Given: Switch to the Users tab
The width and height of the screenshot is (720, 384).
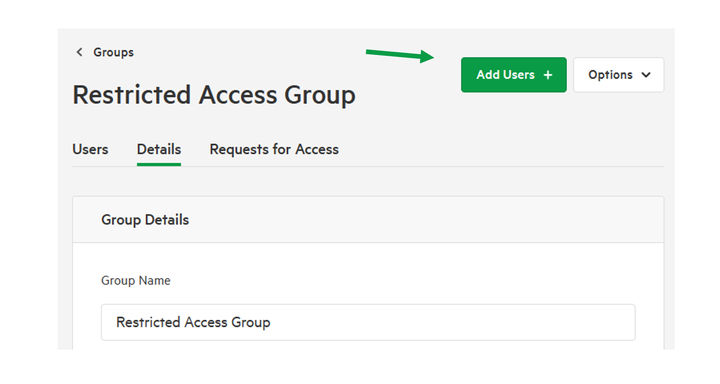Looking at the screenshot, I should [90, 149].
